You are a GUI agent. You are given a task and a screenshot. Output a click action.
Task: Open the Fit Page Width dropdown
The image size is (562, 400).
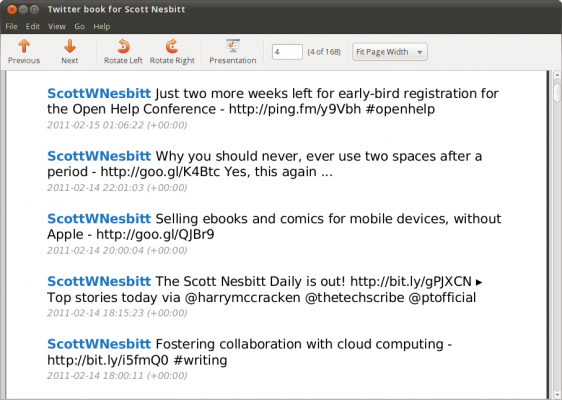(x=390, y=52)
